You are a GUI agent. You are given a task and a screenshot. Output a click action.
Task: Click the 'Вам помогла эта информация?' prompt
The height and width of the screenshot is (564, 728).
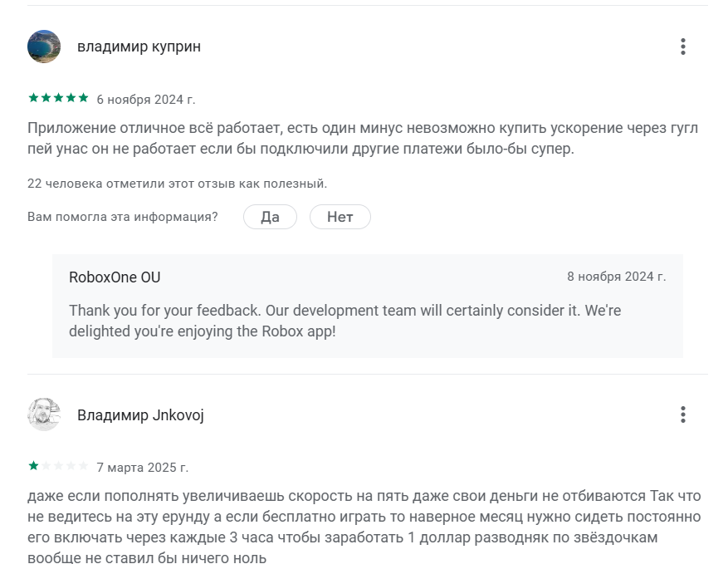coord(123,217)
